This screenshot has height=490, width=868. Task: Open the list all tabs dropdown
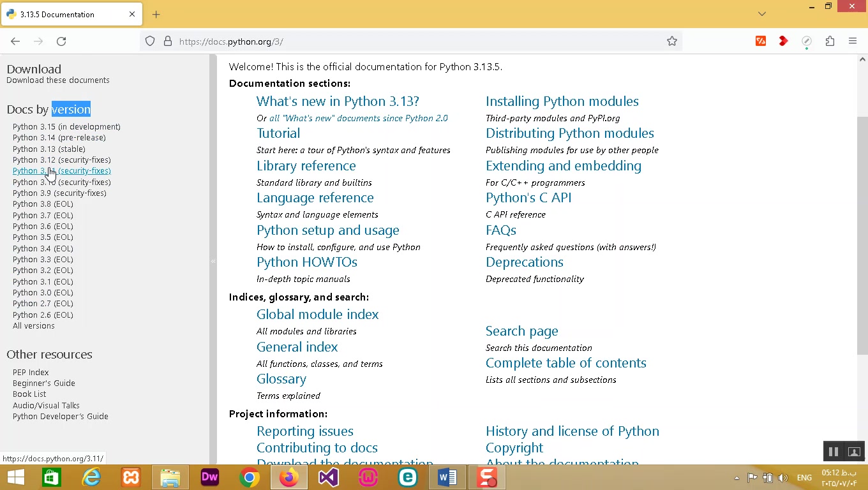coord(761,14)
